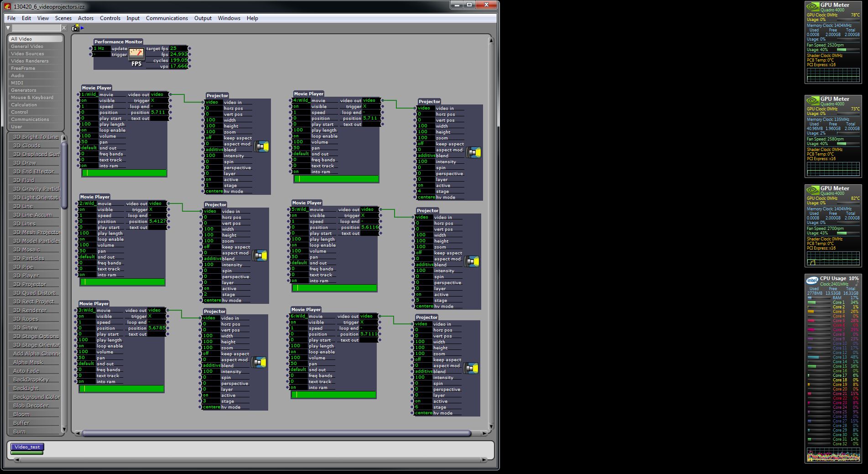Click NVIDIA logo on GPU Meter showing 73°C

click(813, 101)
